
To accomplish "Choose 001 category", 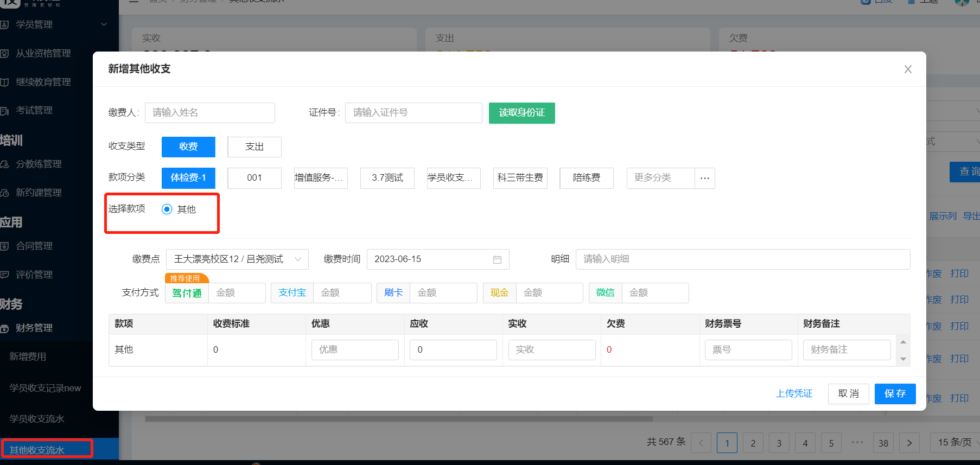I will coord(254,178).
